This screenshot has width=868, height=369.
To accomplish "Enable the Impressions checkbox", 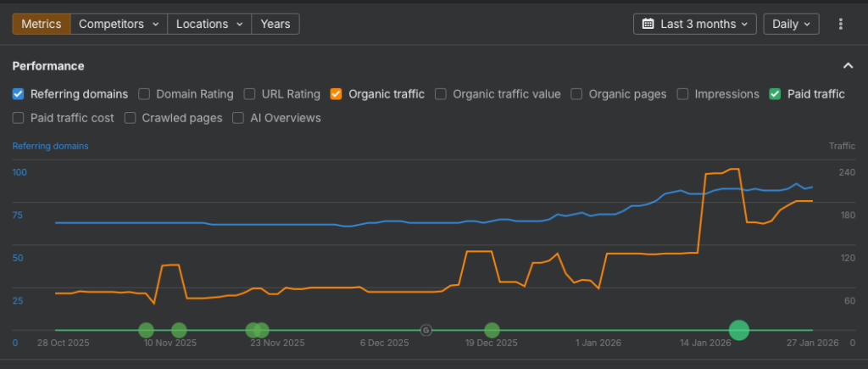I will [x=682, y=94].
